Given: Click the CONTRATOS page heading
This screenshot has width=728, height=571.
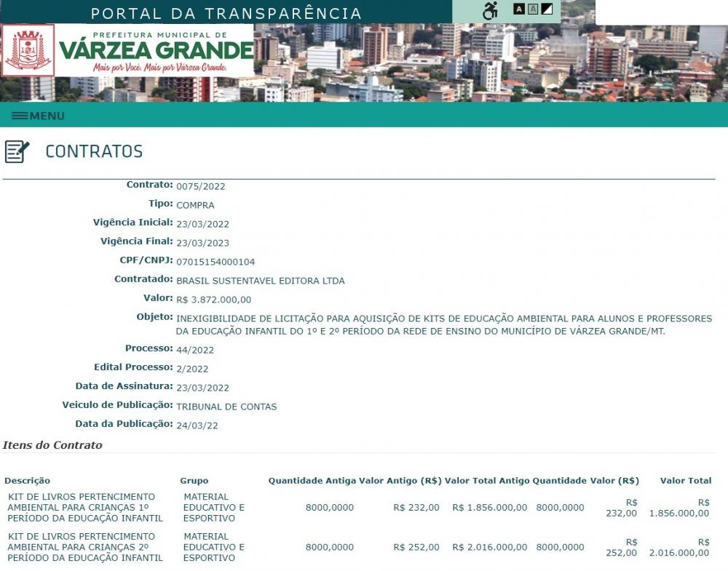Looking at the screenshot, I should coord(94,151).
